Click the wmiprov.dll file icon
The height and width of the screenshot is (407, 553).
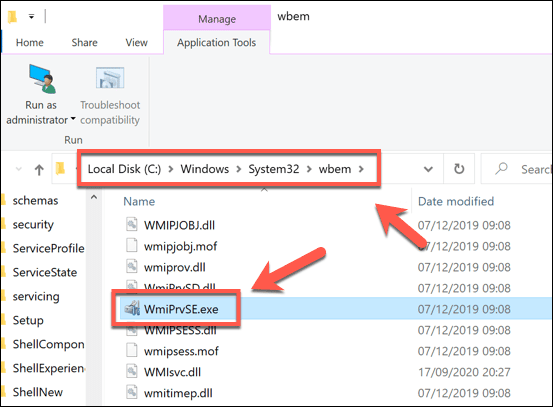pos(132,267)
